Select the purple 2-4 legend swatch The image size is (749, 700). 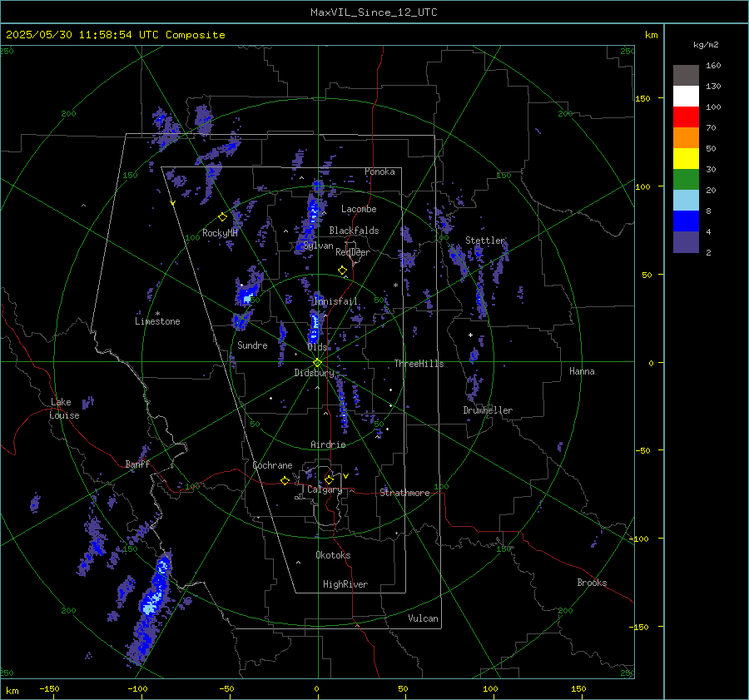click(x=686, y=241)
